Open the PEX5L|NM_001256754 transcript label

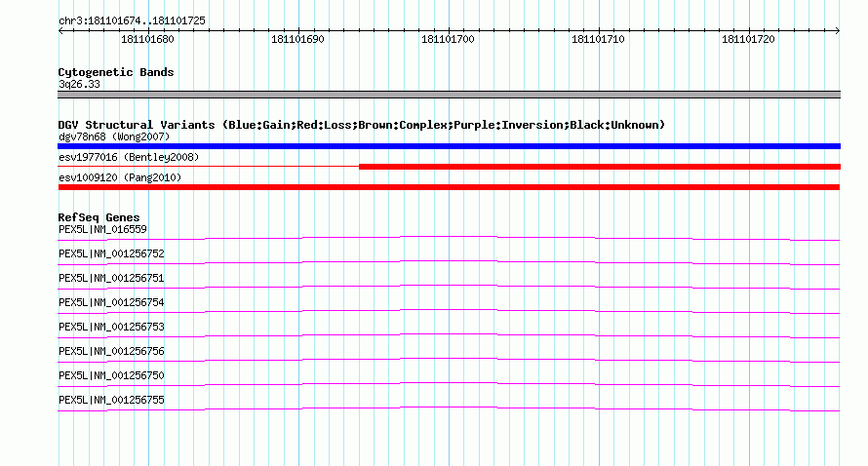[111, 302]
